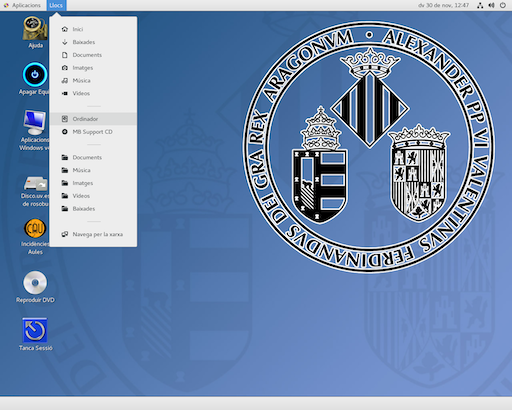Viewport: 512px width, 410px height.
Task: Open the MB Support CD entry
Action: point(93,132)
